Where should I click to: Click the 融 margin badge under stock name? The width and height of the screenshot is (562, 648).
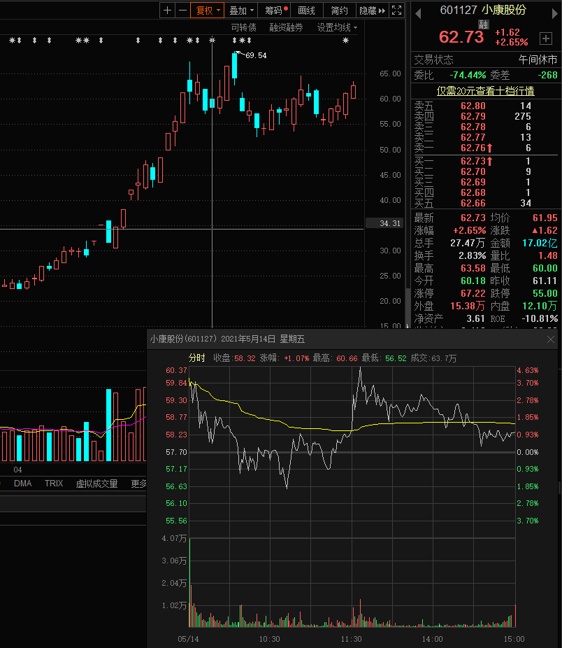point(483,24)
